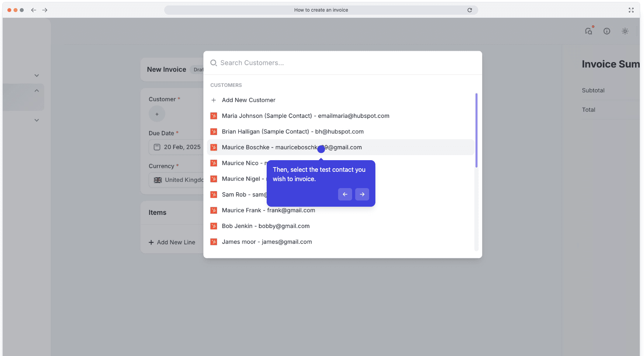Open the notifications search icon in header
Viewport: 644px width, 356px height.
(589, 31)
